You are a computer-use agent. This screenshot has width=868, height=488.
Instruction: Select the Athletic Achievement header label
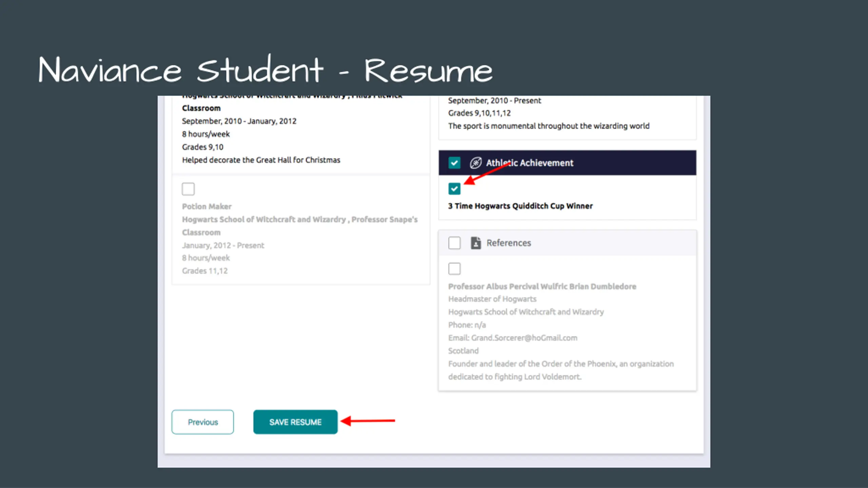pos(530,163)
